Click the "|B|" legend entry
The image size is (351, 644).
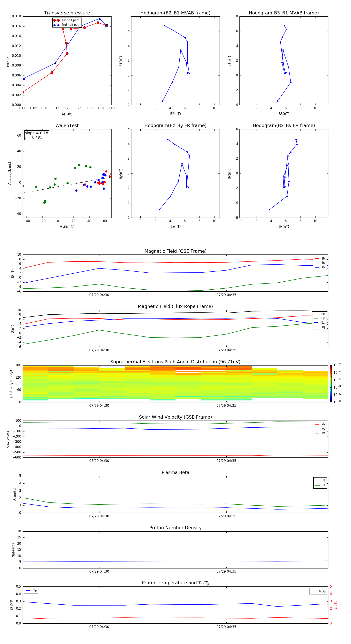[x=320, y=327]
